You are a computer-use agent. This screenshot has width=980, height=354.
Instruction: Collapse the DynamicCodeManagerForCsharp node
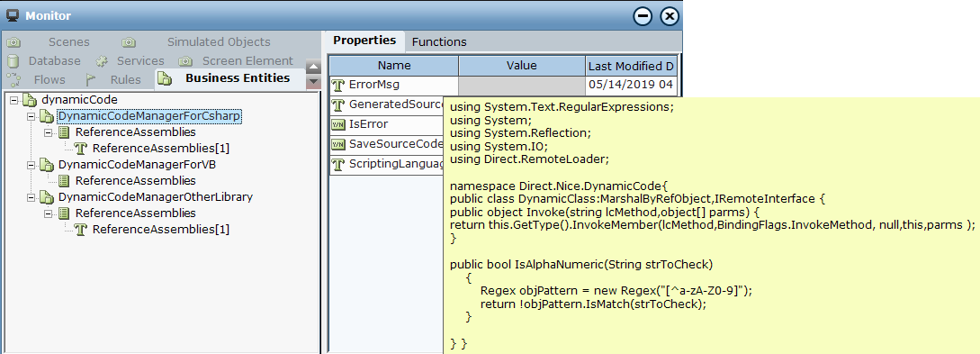click(31, 116)
